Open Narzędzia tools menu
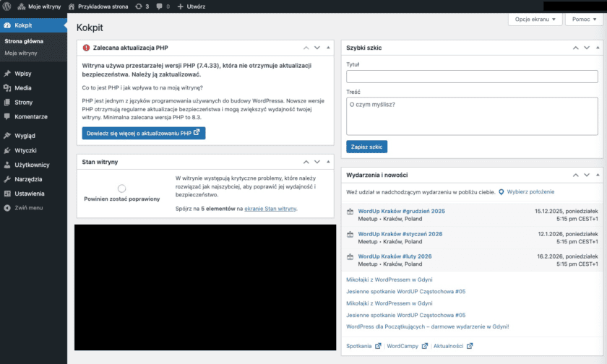Screen dimensions: 607x364 (33, 179)
